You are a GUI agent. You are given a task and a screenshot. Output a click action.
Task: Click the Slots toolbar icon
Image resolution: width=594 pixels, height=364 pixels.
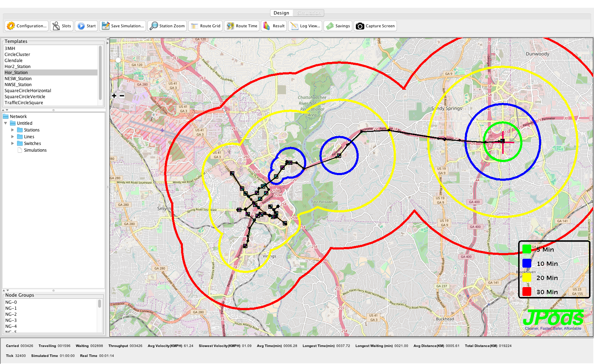56,26
